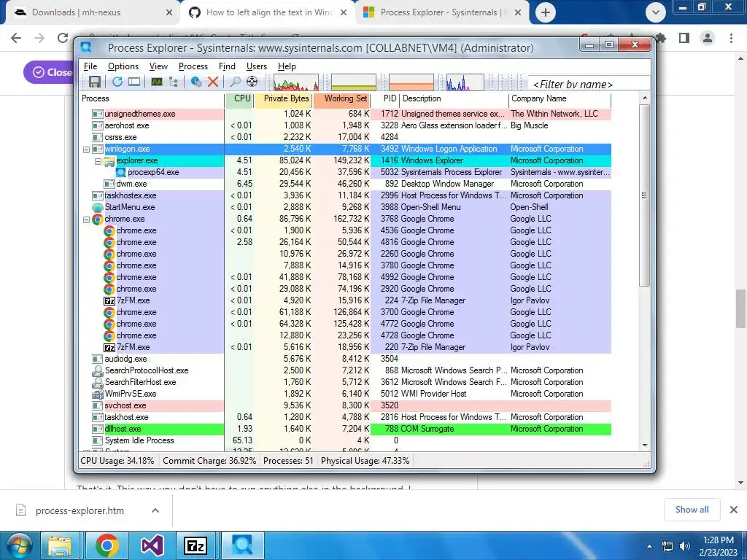The width and height of the screenshot is (747, 560).
Task: Open Visual Studio from the taskbar
Action: [x=152, y=545]
